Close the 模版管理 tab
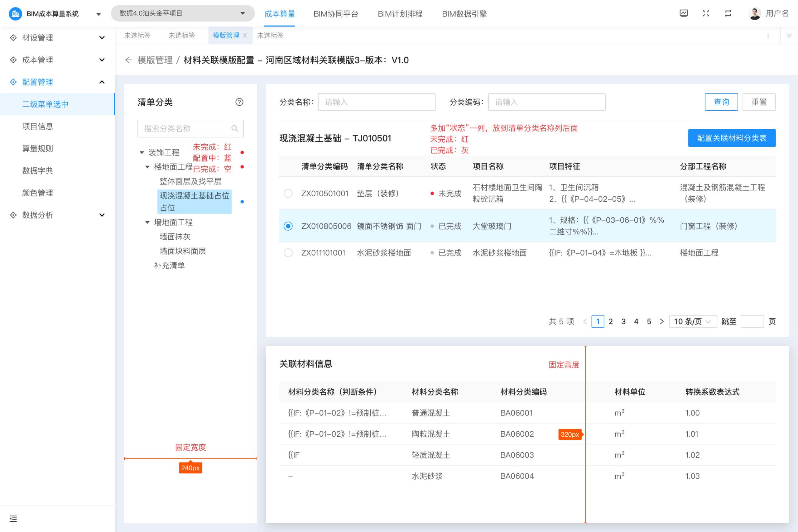Image resolution: width=798 pixels, height=532 pixels. (x=245, y=35)
